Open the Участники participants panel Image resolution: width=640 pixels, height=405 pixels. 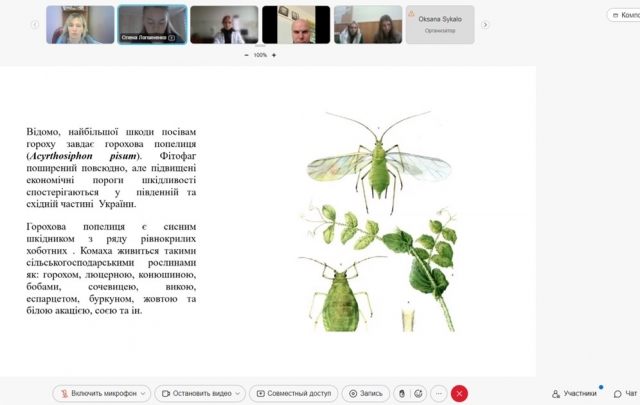coord(574,394)
